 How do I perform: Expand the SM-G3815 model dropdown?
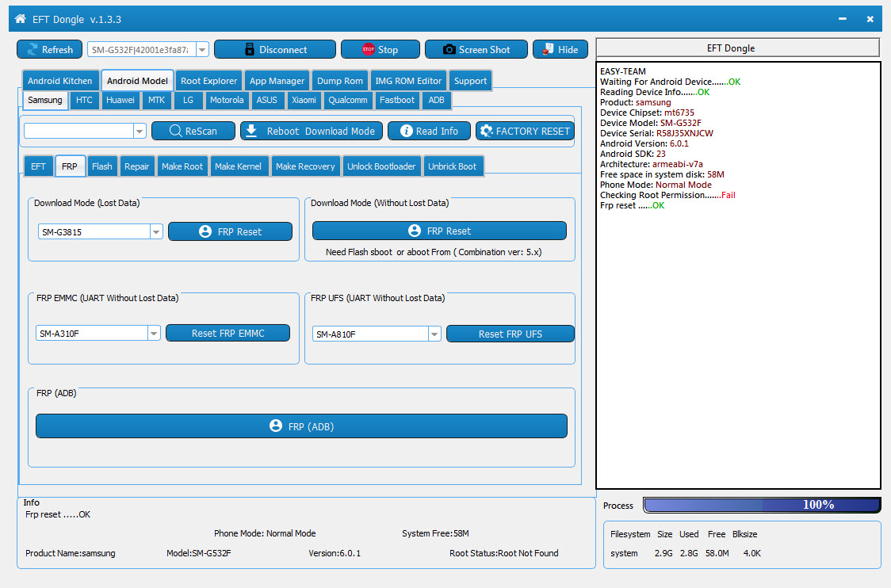[x=156, y=231]
